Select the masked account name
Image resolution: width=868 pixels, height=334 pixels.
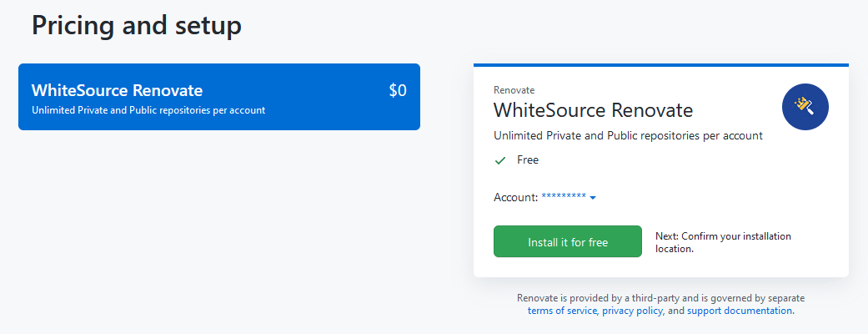564,196
